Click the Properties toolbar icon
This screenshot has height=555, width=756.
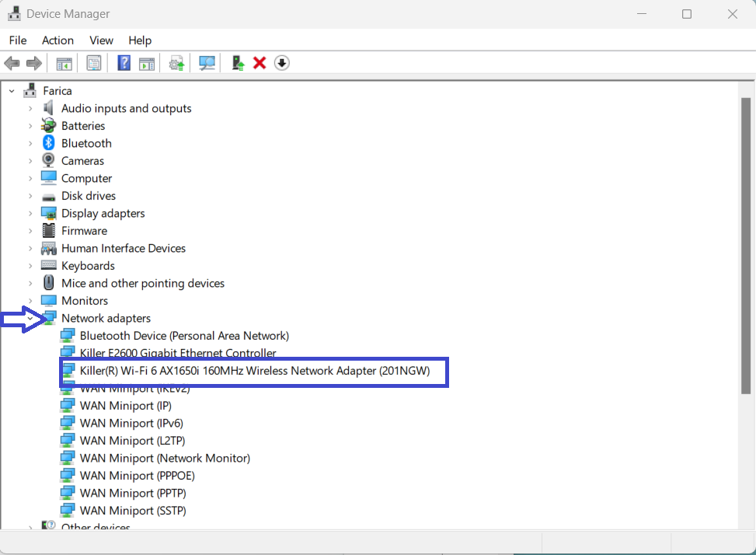(x=93, y=63)
